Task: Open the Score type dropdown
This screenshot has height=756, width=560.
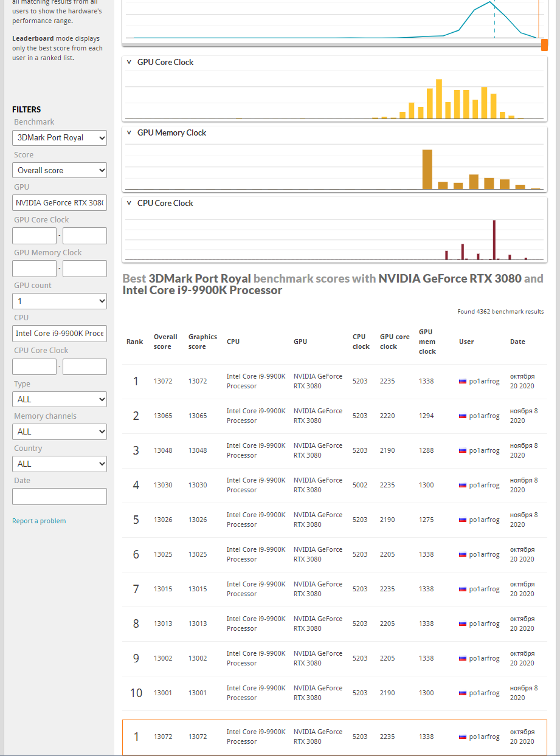Action: (x=60, y=171)
